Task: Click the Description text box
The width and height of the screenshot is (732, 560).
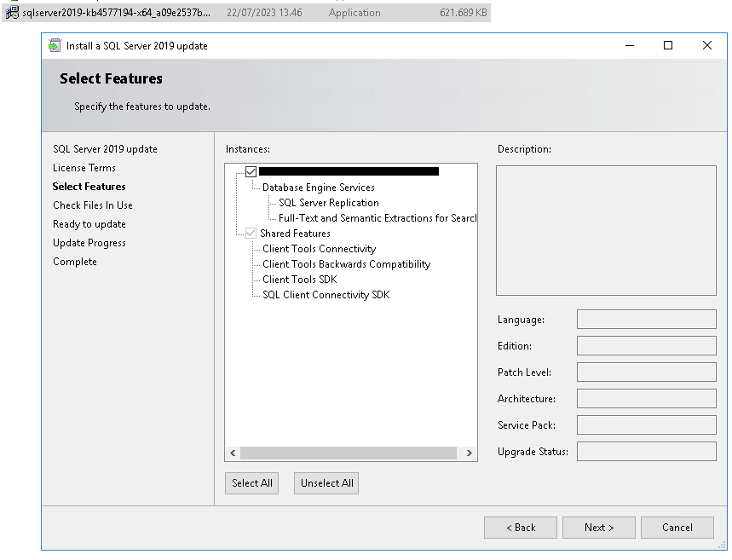Action: tap(606, 230)
